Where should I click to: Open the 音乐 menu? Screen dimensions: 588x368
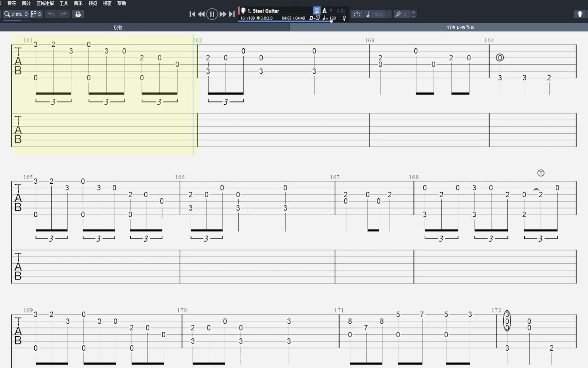coord(78,3)
